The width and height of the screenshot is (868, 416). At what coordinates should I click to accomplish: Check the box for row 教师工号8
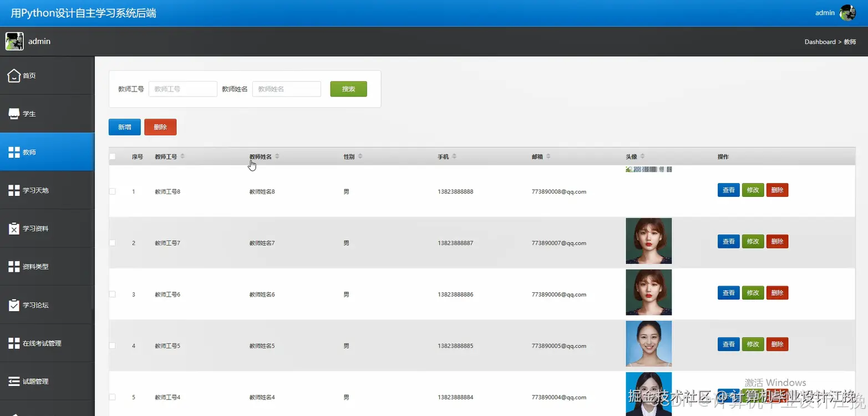click(113, 191)
